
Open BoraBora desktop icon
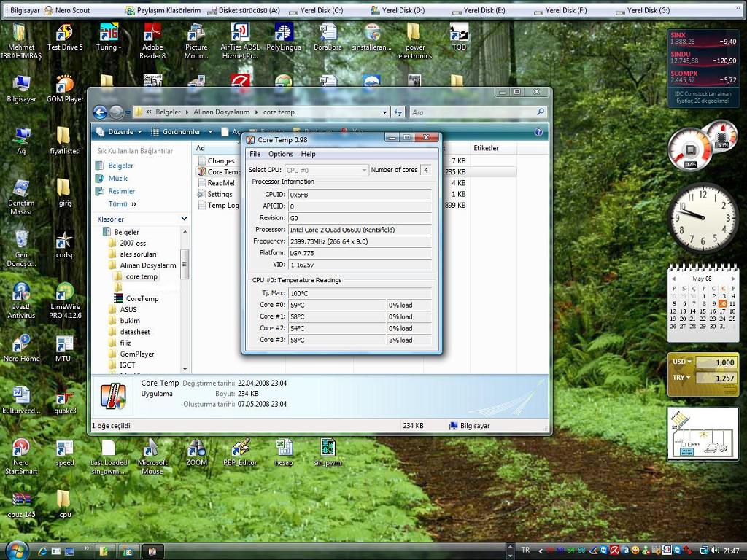(x=328, y=38)
